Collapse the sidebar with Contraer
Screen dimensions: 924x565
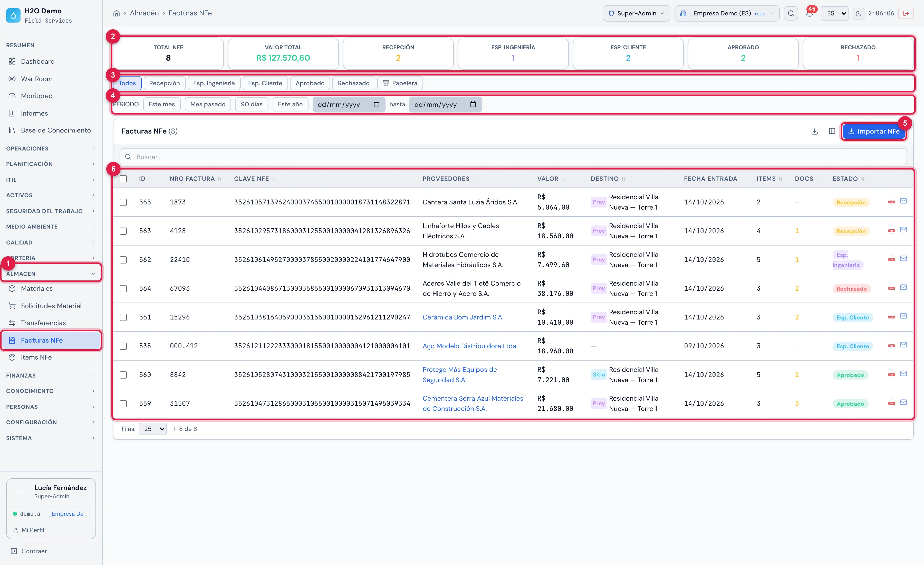click(x=29, y=551)
